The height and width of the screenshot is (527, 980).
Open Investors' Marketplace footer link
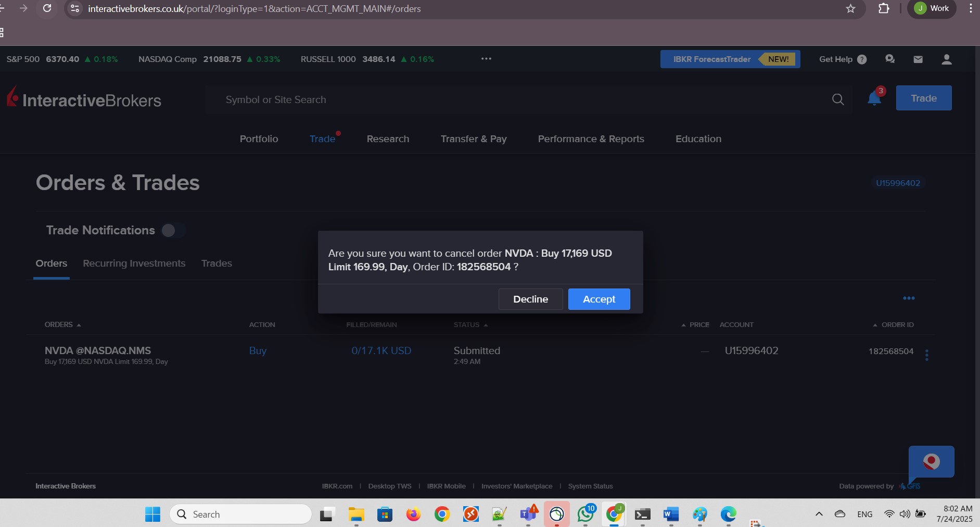[517, 486]
